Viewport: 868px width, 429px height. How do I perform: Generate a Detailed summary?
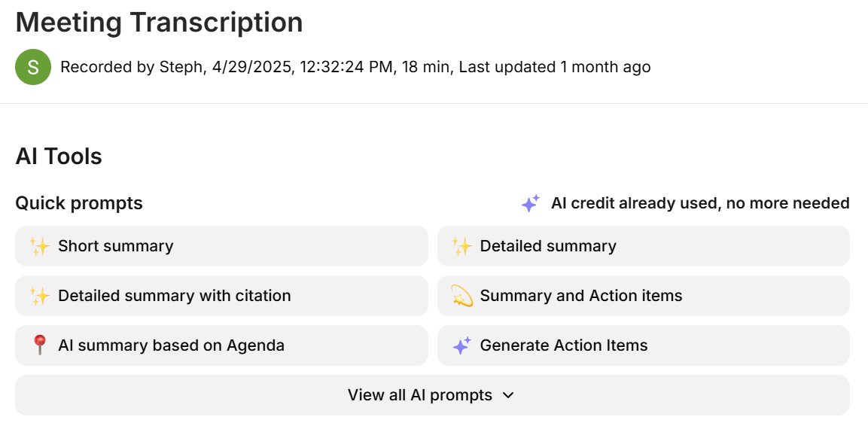click(643, 246)
